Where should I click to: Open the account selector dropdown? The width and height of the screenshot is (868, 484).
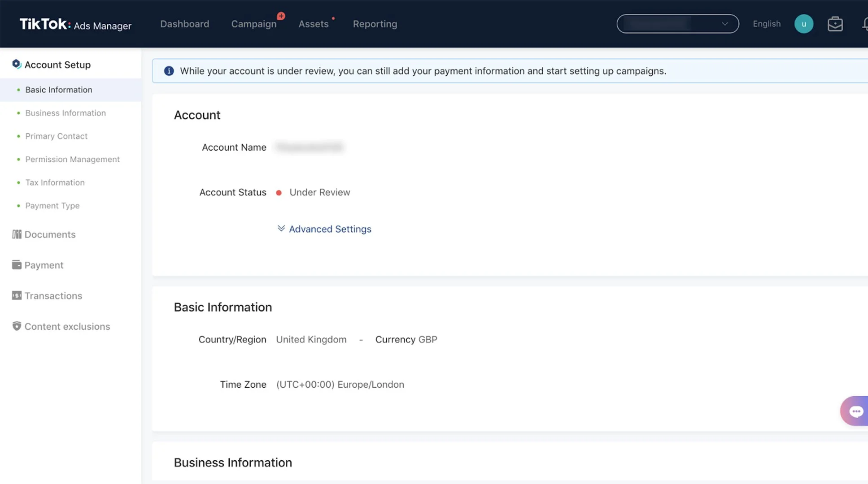pyautogui.click(x=677, y=24)
